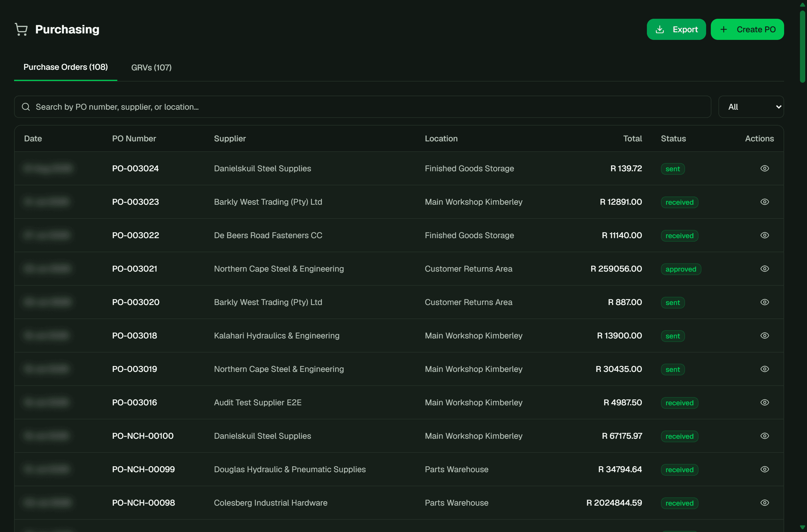Click the Export button

[676, 30]
